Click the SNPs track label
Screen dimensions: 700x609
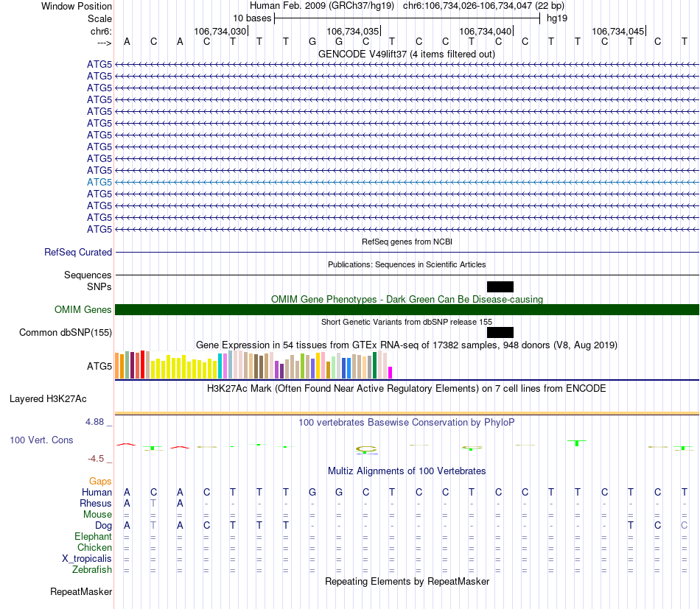click(x=99, y=286)
